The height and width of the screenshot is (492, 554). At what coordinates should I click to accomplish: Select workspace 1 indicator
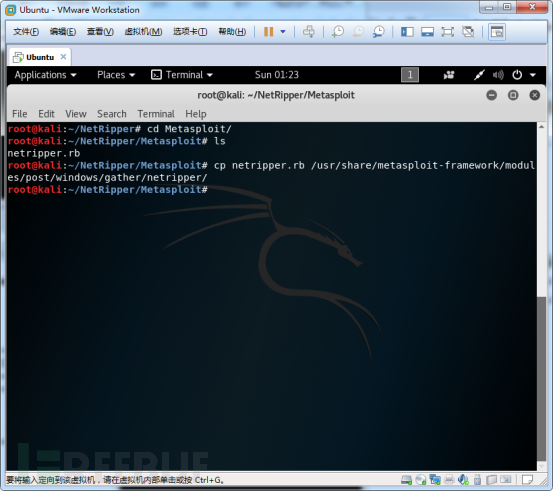pos(410,75)
